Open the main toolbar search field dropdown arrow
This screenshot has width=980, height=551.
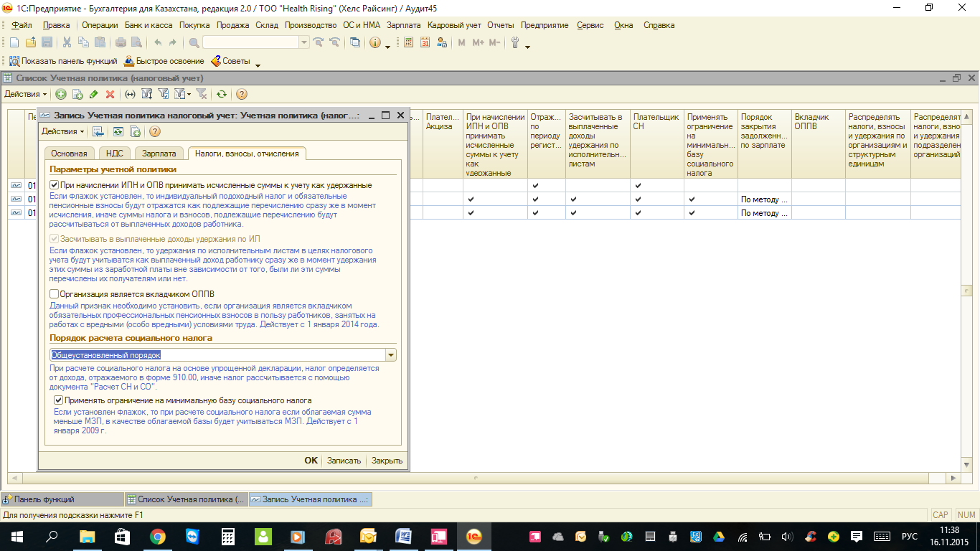click(304, 42)
